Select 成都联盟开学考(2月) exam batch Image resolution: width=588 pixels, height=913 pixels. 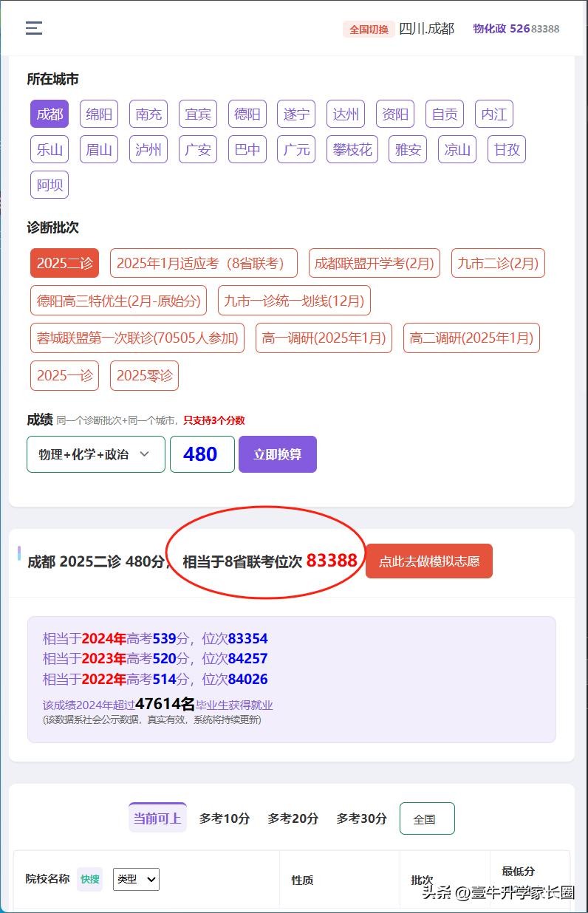(374, 263)
